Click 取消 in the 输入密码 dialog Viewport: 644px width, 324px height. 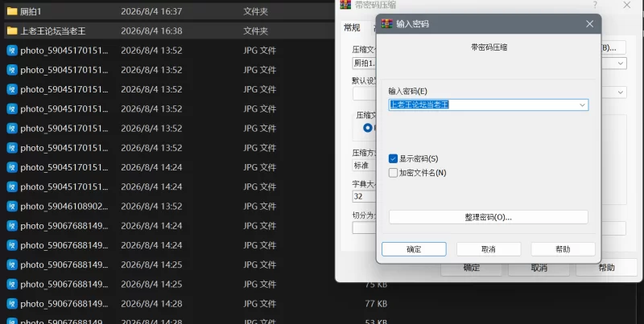(x=489, y=249)
